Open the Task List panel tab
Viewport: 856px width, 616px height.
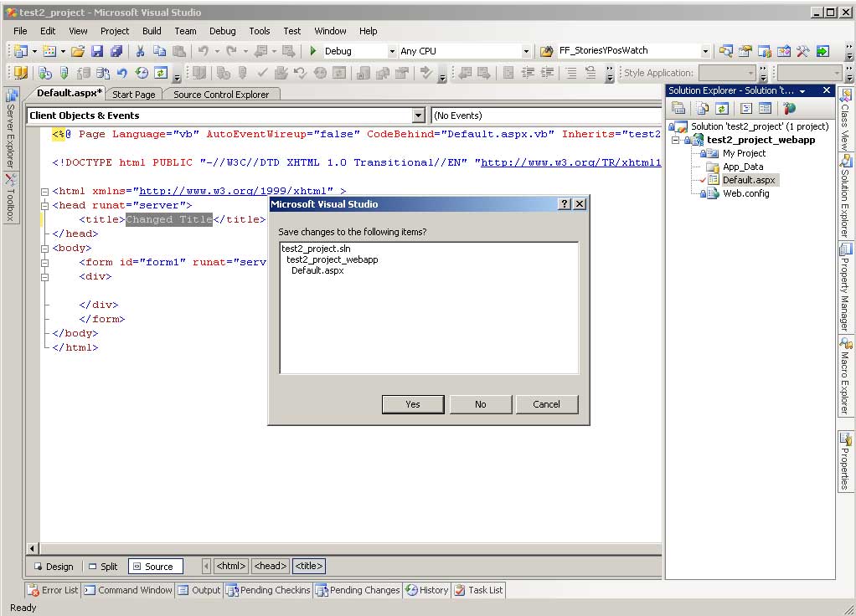coord(478,590)
